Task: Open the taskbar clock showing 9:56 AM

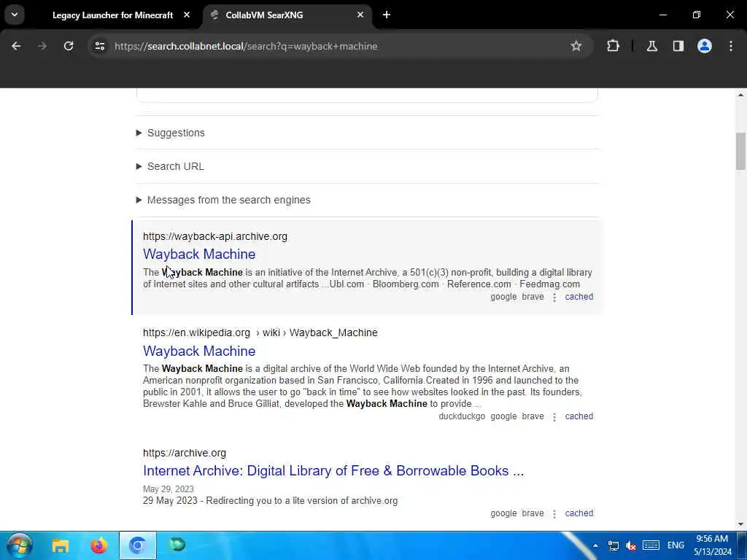Action: coord(712,545)
